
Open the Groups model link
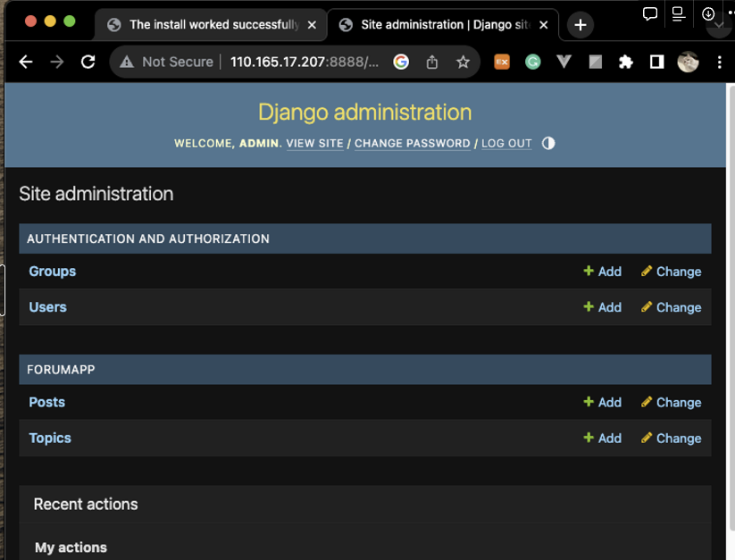[53, 272]
